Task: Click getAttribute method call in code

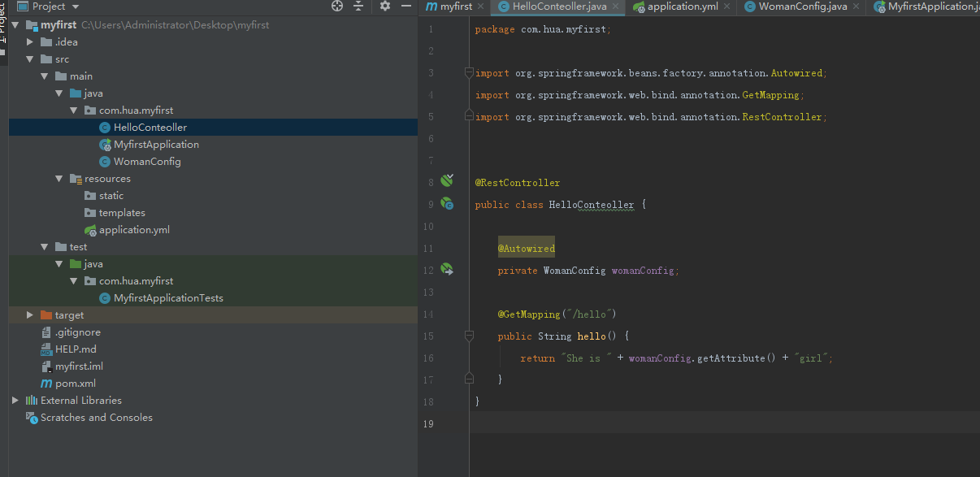Action: tap(731, 358)
